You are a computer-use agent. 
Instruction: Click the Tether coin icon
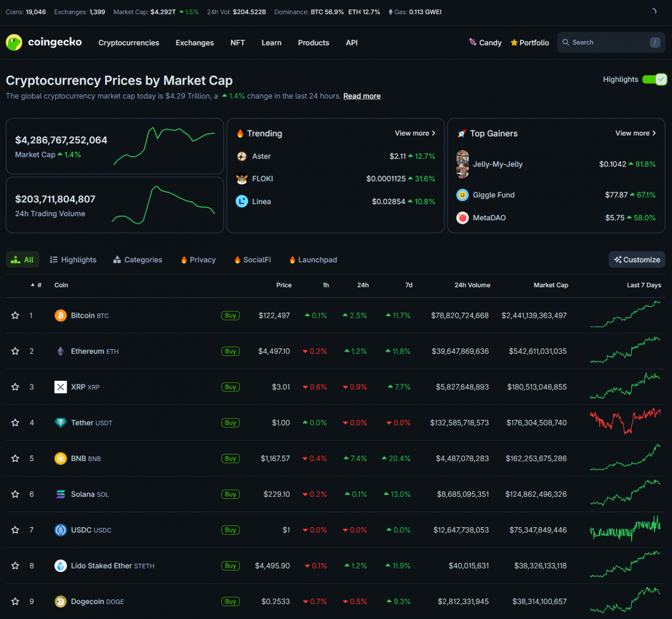60,423
